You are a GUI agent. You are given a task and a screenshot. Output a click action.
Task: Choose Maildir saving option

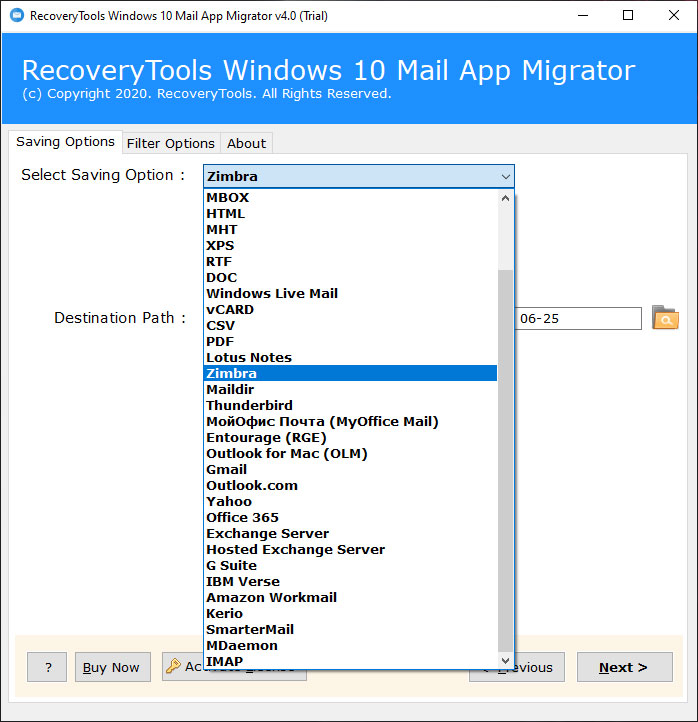tap(350, 390)
